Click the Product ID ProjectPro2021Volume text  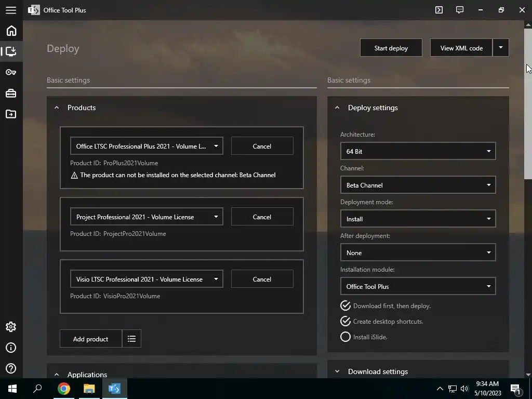point(118,233)
